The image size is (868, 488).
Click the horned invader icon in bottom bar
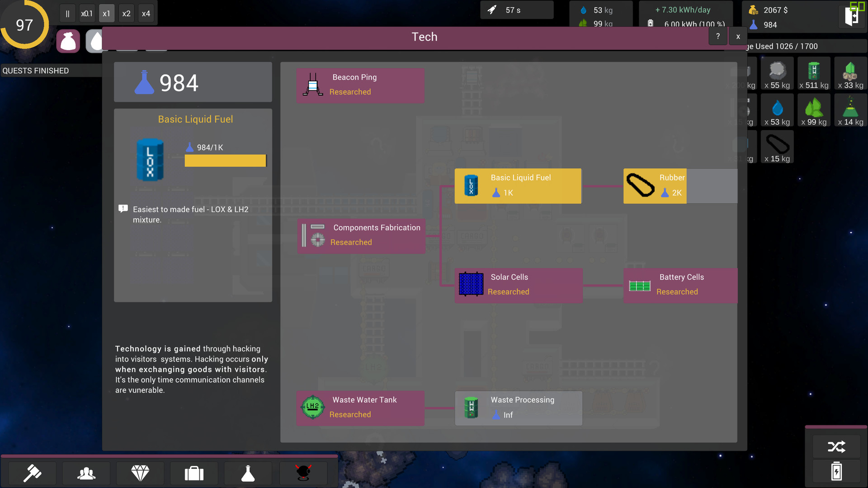[x=303, y=473]
